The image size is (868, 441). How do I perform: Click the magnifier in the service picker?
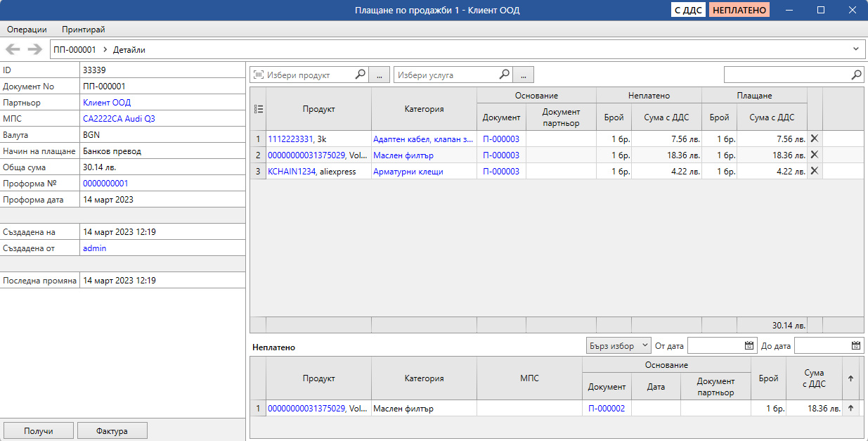pyautogui.click(x=504, y=75)
